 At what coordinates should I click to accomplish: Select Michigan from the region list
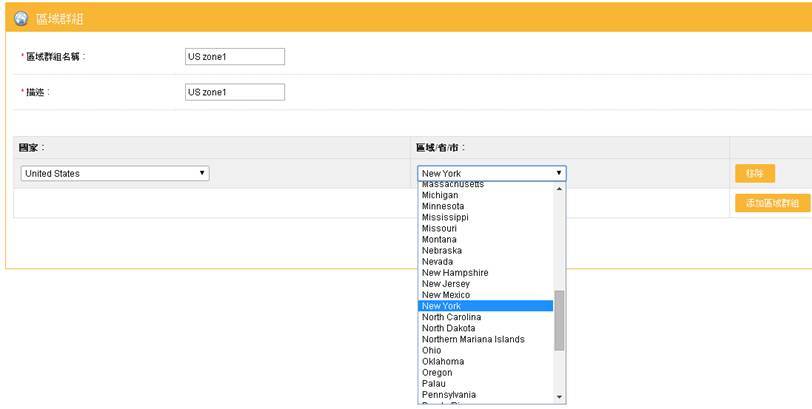pos(440,195)
